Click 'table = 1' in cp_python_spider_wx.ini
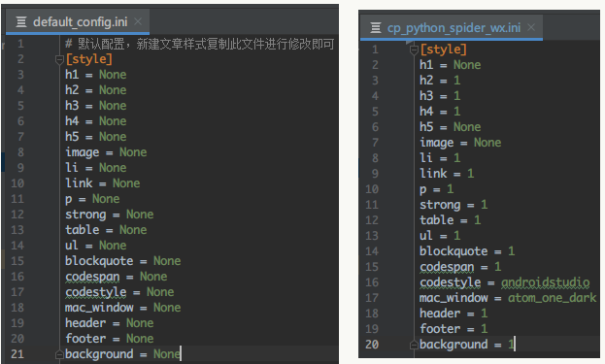Screen dimensions: 605x364 click(451, 220)
